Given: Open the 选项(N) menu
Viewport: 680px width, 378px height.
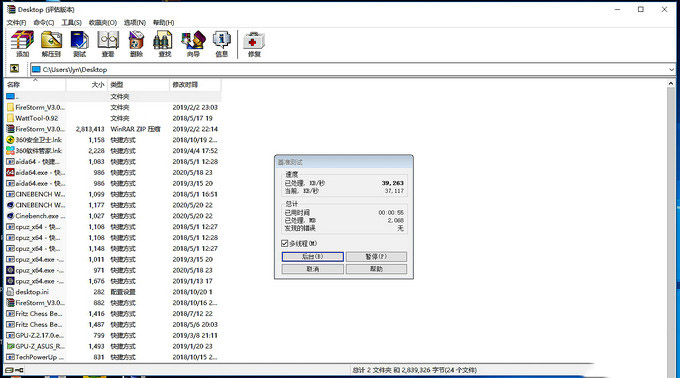Looking at the screenshot, I should (135, 23).
